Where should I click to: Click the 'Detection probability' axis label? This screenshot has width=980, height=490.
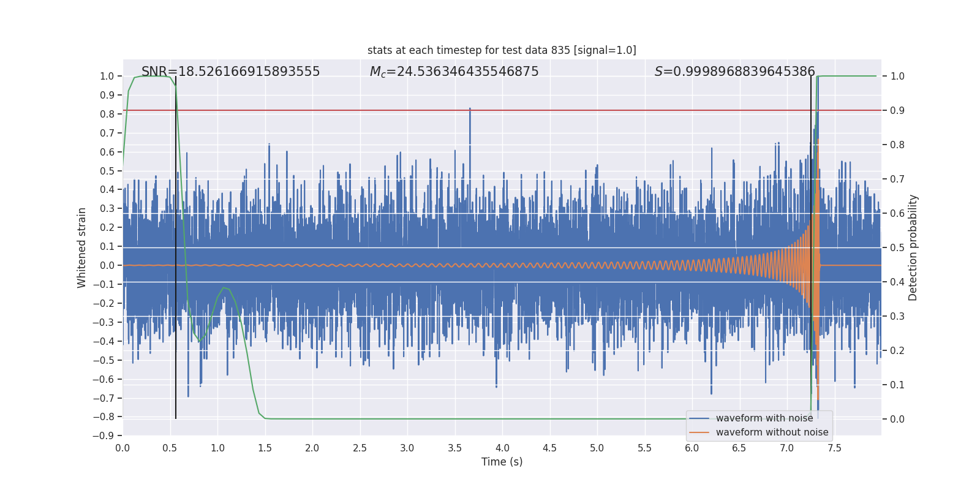tap(913, 247)
